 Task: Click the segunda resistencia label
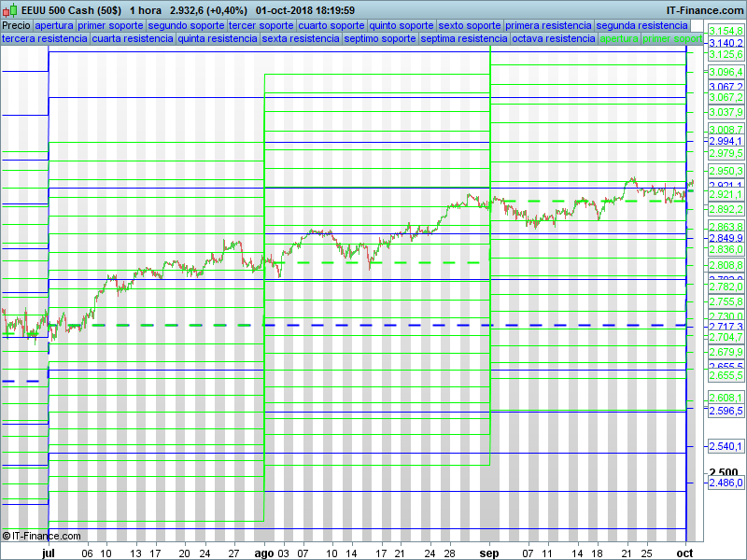coord(641,25)
